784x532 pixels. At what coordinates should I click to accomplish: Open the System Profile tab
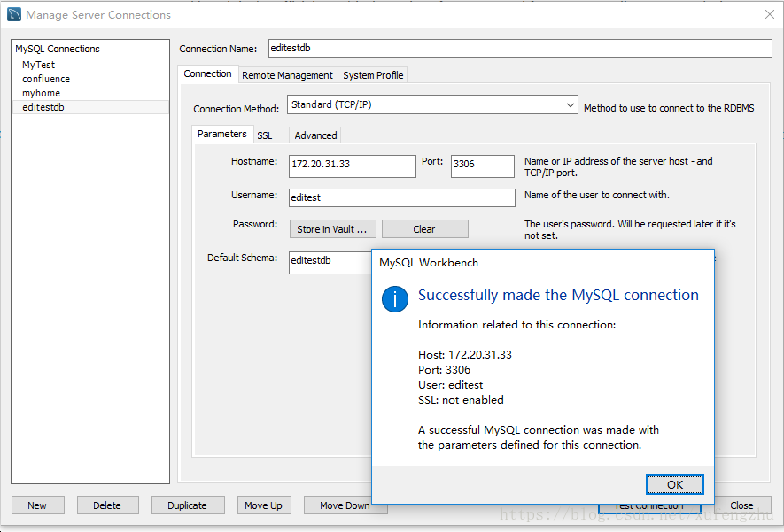tap(373, 75)
